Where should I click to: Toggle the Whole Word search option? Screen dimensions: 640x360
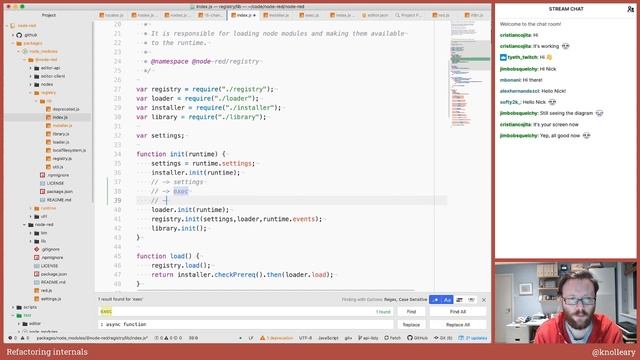(471, 300)
